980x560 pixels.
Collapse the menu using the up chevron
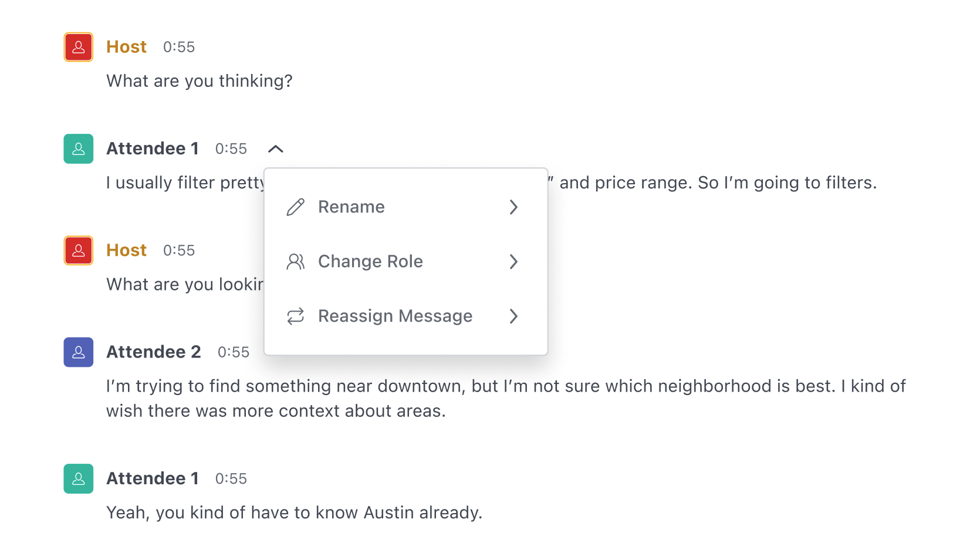click(276, 149)
